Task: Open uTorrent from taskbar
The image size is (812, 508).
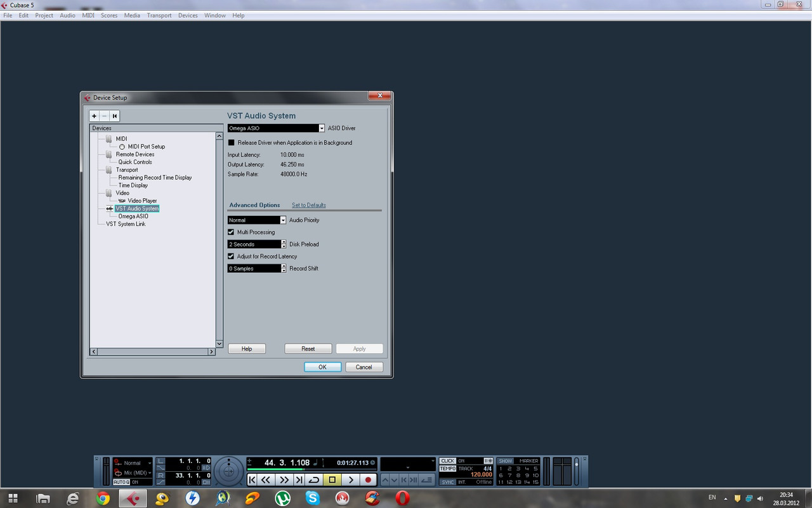Action: click(x=282, y=498)
